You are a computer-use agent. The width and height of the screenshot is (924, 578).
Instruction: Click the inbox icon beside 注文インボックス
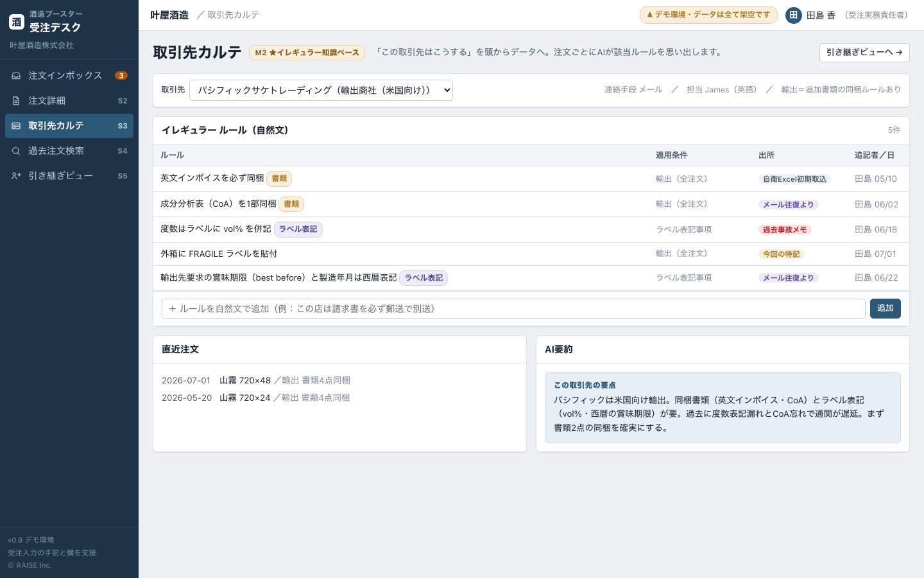[x=16, y=76]
